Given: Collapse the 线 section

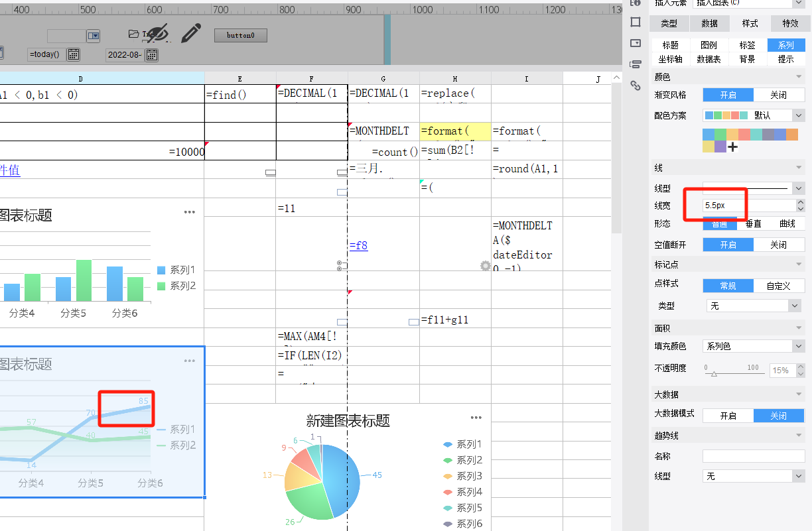Looking at the screenshot, I should 798,168.
